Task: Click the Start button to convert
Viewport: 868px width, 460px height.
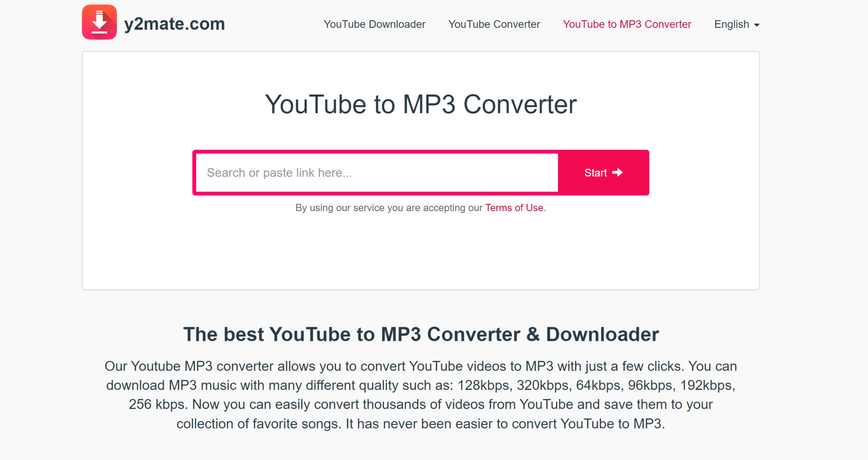Action: pos(603,172)
